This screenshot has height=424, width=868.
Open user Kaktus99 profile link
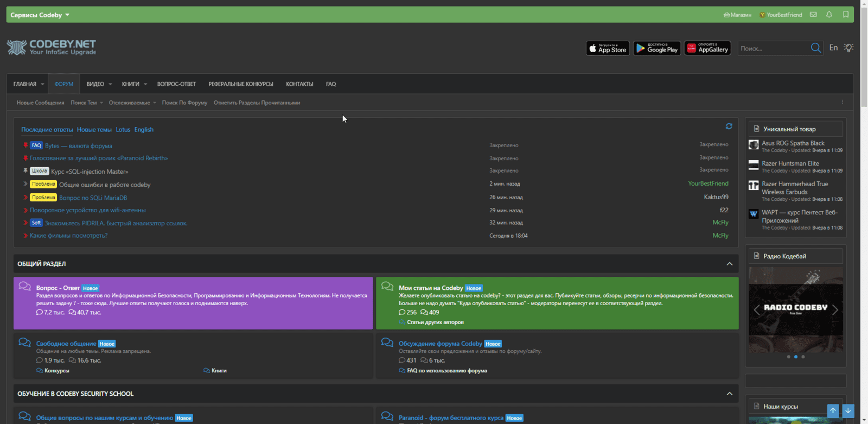tap(716, 197)
